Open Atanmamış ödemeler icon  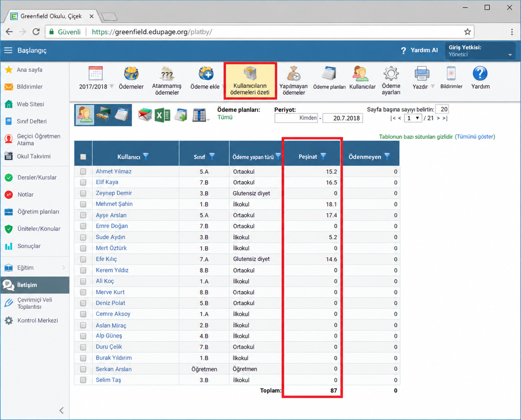[x=167, y=73]
